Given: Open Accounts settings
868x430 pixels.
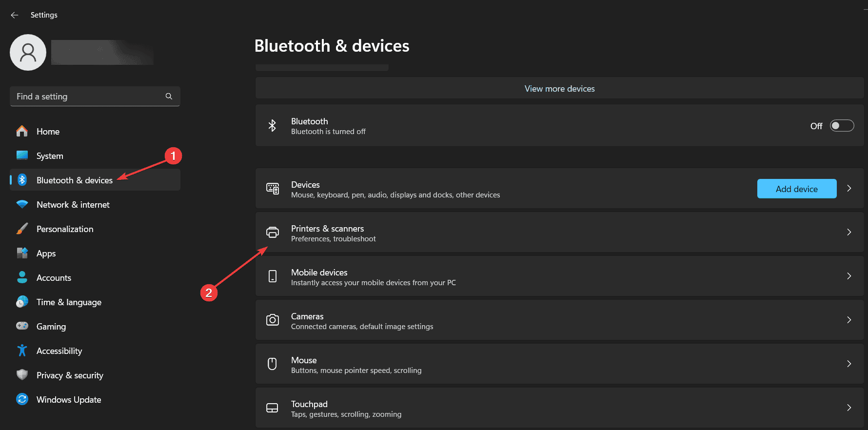Looking at the screenshot, I should (95, 277).
